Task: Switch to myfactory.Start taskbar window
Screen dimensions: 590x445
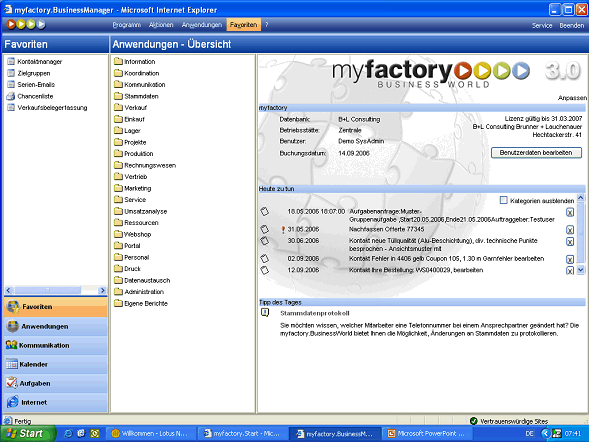Action: coord(243,433)
